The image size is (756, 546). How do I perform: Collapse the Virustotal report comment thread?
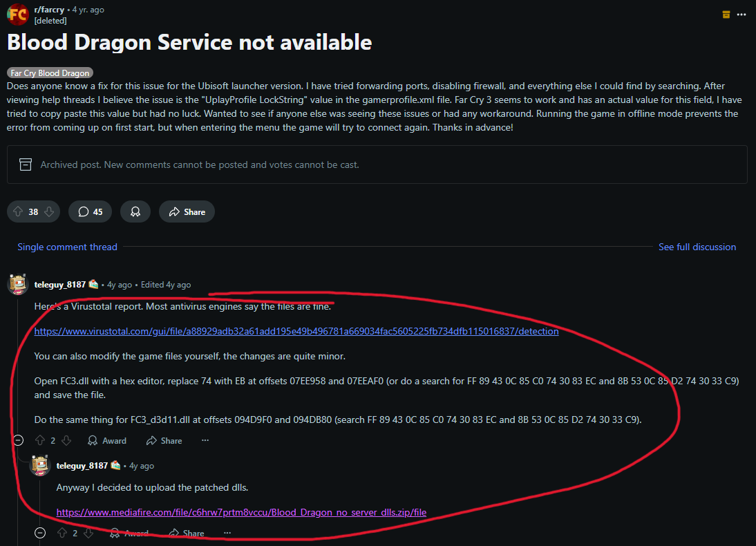(x=19, y=440)
